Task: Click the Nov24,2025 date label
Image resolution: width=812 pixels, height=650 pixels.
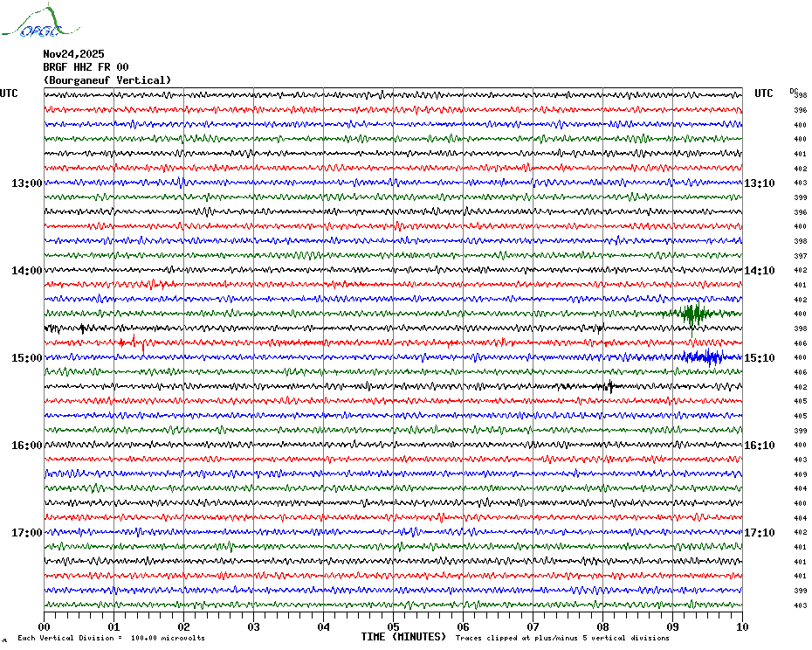Action: tap(73, 53)
